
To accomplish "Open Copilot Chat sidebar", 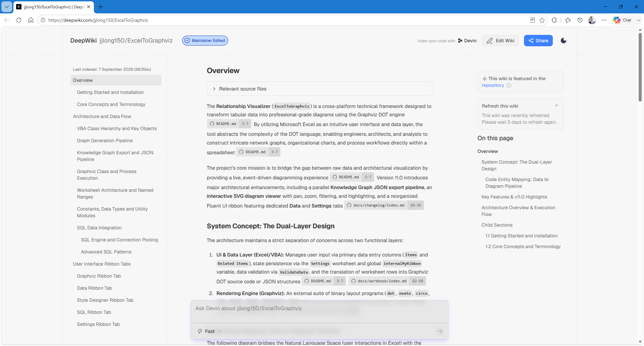I will [x=623, y=20].
